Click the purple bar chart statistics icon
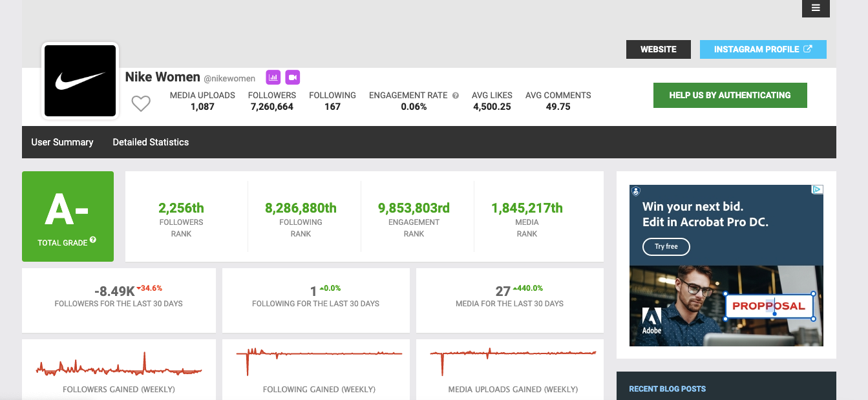The width and height of the screenshot is (868, 400). pyautogui.click(x=273, y=78)
